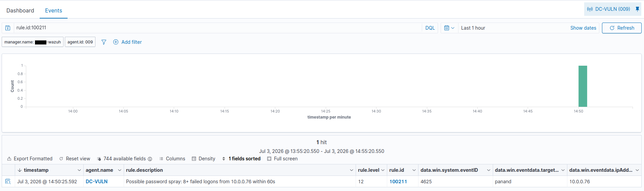The height and width of the screenshot is (191, 644).
Task: Open the saved queries icon
Action: [8, 28]
